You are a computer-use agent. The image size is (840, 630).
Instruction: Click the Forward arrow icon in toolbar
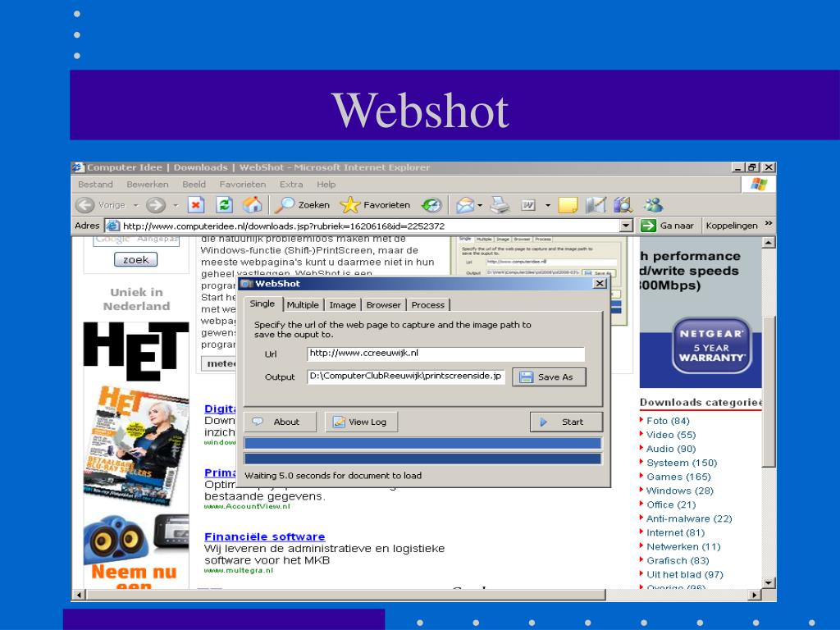156,204
